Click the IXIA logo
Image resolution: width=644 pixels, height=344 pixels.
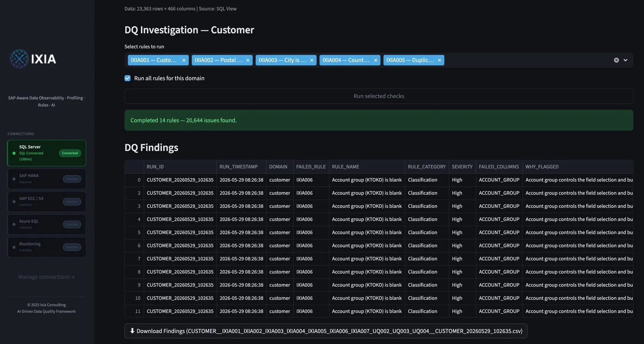[33, 59]
